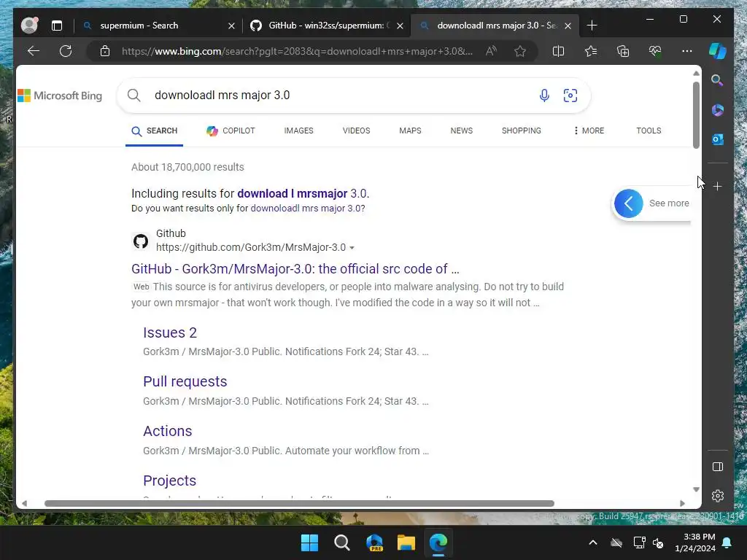Open Collections icon
747x560 pixels.
pyautogui.click(x=623, y=51)
